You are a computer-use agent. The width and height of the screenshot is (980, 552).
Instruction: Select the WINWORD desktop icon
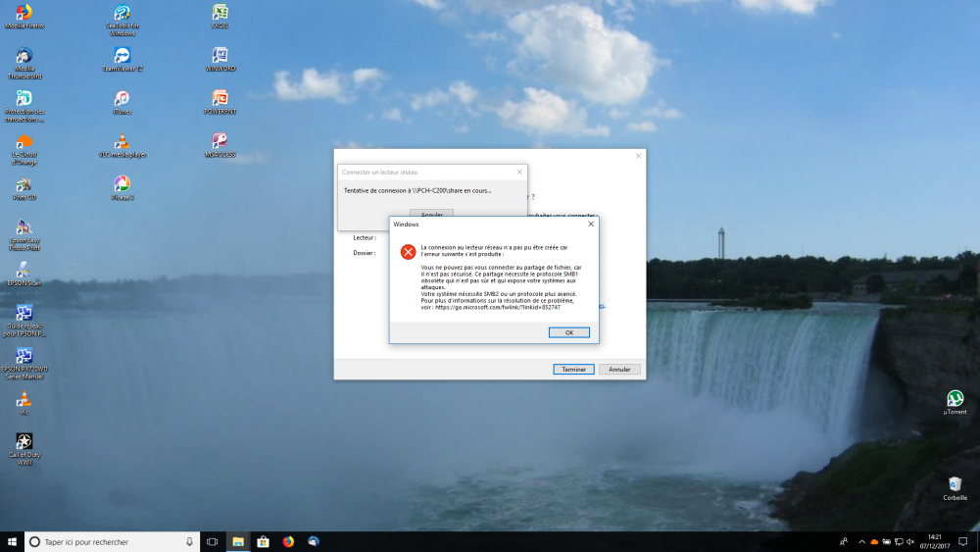220,60
